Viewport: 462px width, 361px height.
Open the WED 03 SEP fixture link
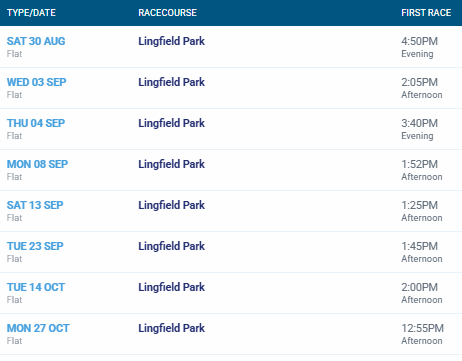tap(37, 82)
